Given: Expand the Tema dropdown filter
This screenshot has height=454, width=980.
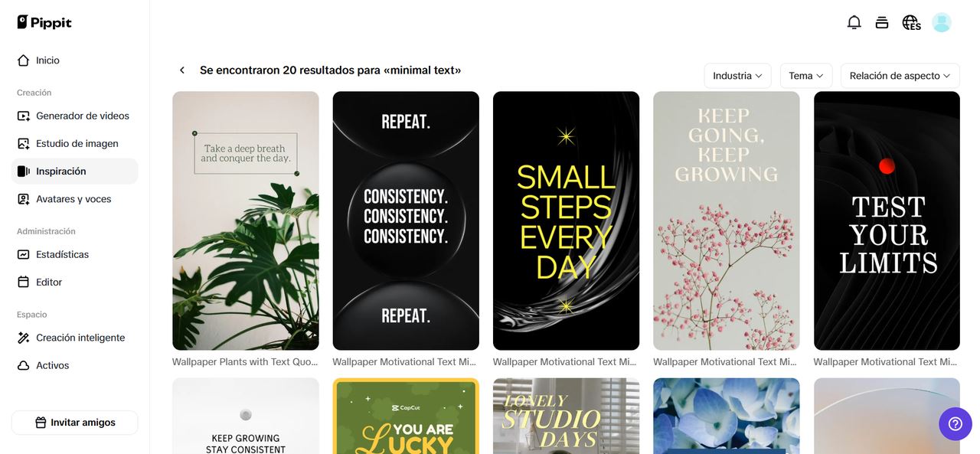Looking at the screenshot, I should click(806, 76).
